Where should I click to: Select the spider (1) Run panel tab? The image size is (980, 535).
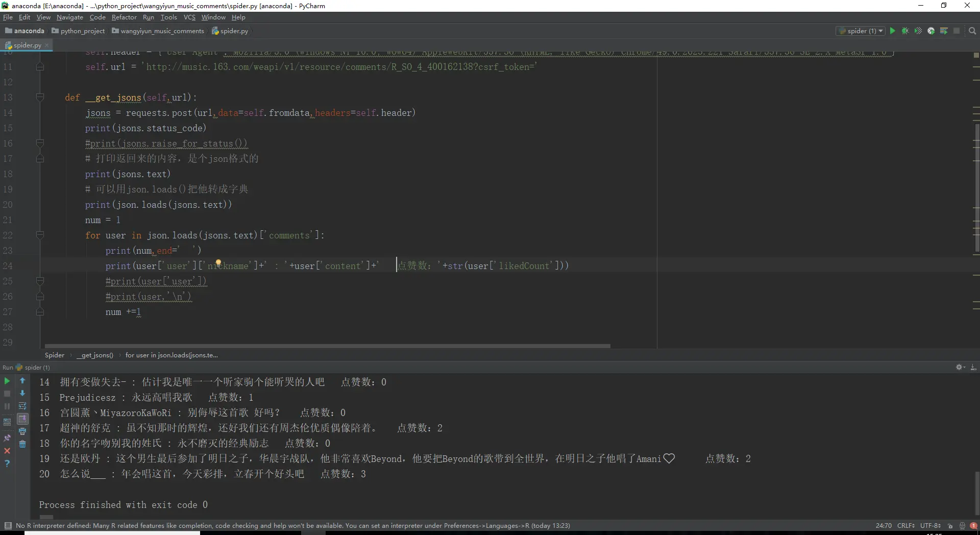coord(33,367)
